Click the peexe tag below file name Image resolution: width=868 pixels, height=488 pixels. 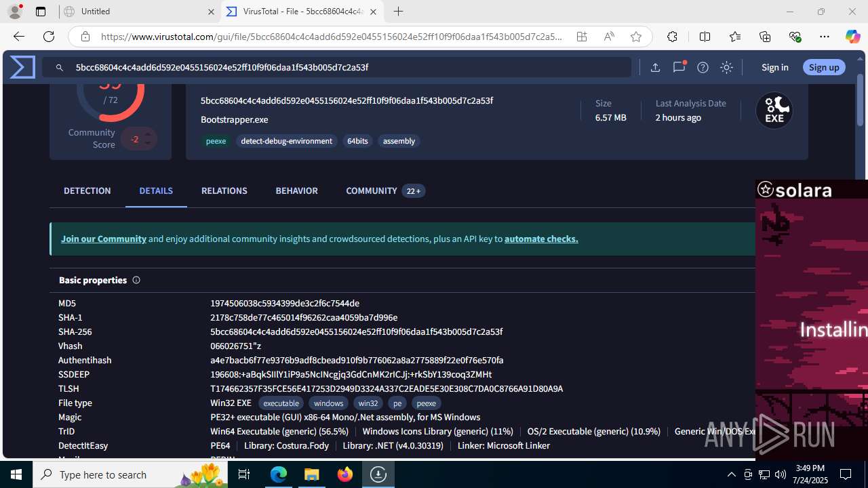216,141
